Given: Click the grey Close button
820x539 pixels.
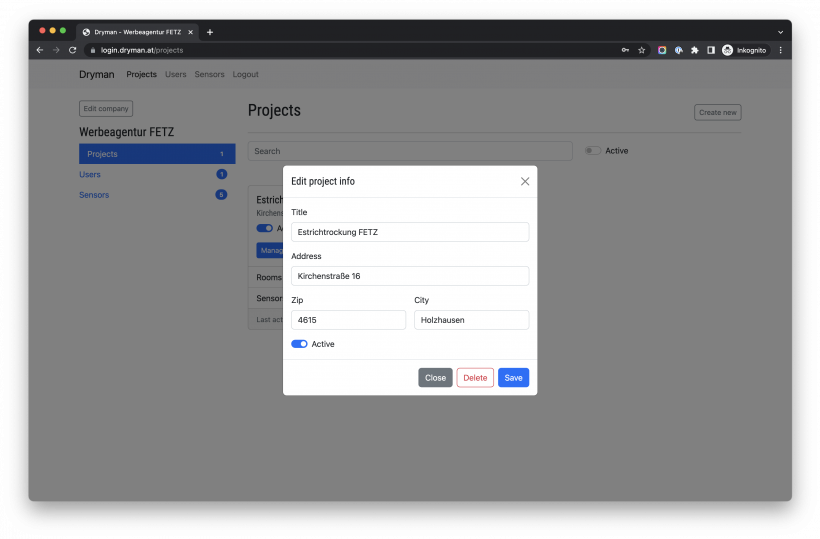Looking at the screenshot, I should pos(435,378).
